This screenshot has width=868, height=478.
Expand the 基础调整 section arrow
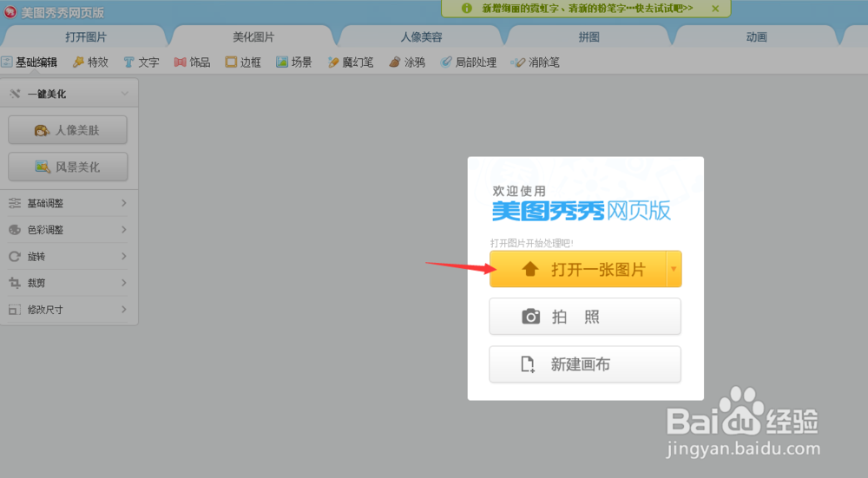tap(124, 203)
